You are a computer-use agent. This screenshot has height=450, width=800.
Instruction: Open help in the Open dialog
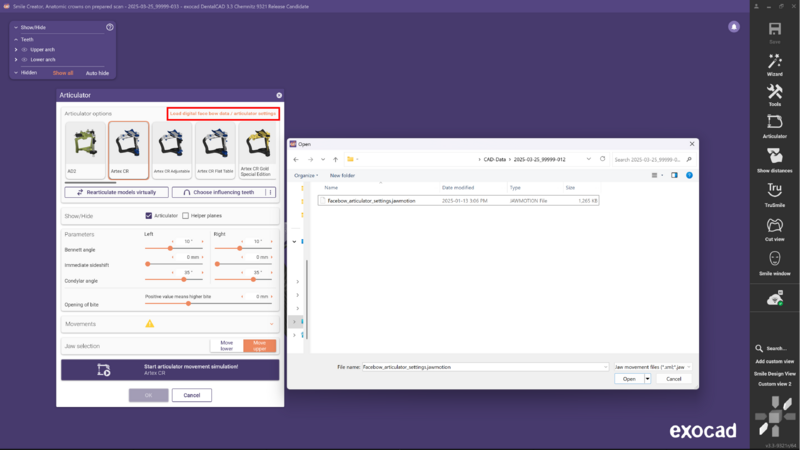(689, 176)
